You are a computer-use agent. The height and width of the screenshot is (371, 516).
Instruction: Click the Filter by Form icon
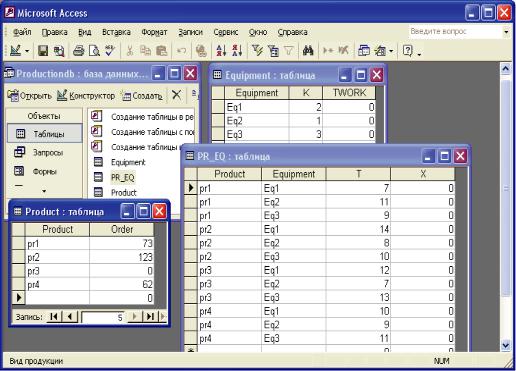coord(273,51)
